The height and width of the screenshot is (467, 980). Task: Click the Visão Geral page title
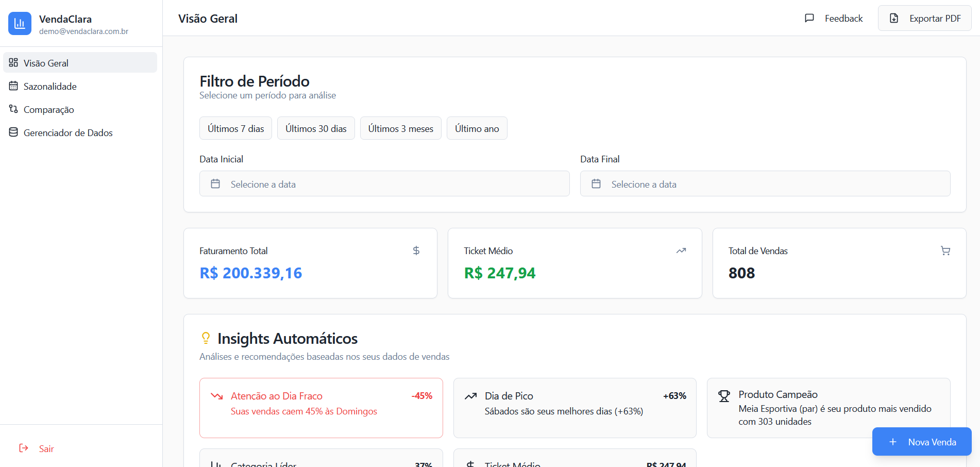(x=208, y=19)
